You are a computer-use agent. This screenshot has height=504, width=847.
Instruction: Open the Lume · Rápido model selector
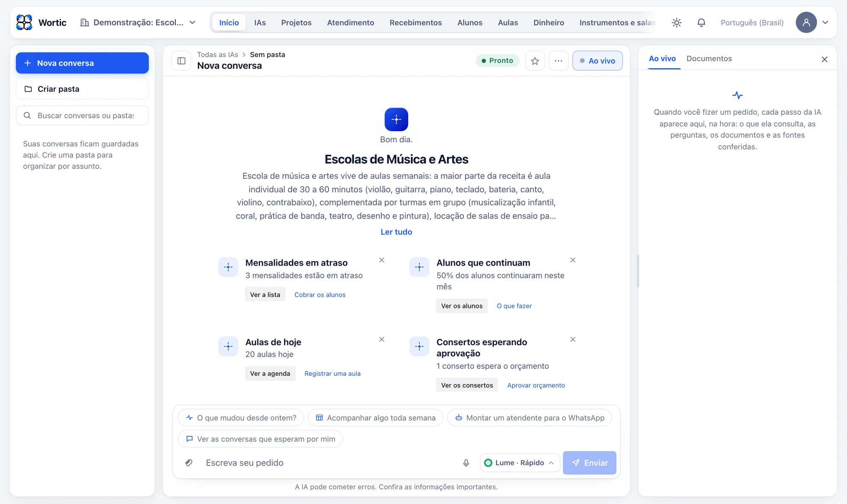520,463
